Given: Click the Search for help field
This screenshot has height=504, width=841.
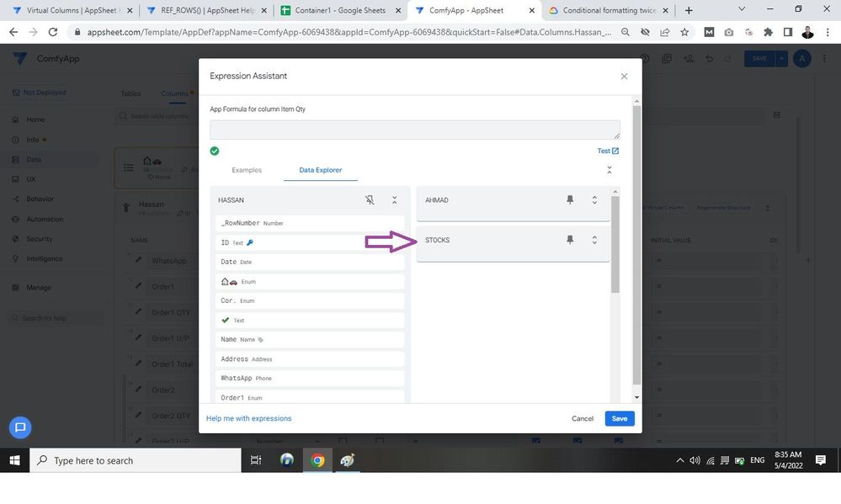Looking at the screenshot, I should tap(56, 318).
